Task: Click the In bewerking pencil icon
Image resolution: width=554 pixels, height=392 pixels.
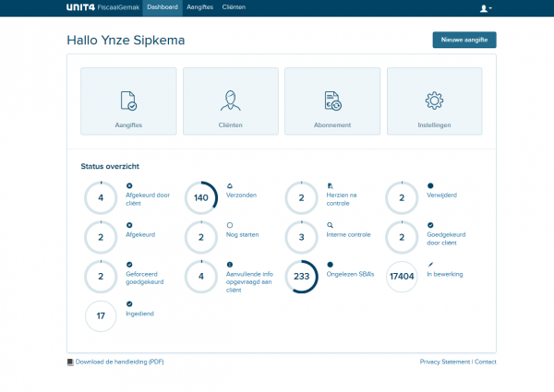Action: [430, 265]
